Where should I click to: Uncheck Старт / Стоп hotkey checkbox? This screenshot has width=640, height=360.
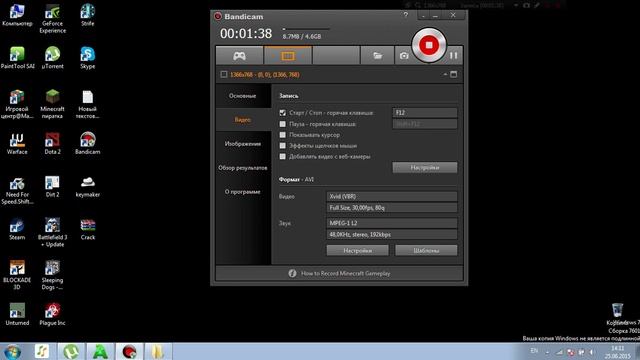coord(282,113)
